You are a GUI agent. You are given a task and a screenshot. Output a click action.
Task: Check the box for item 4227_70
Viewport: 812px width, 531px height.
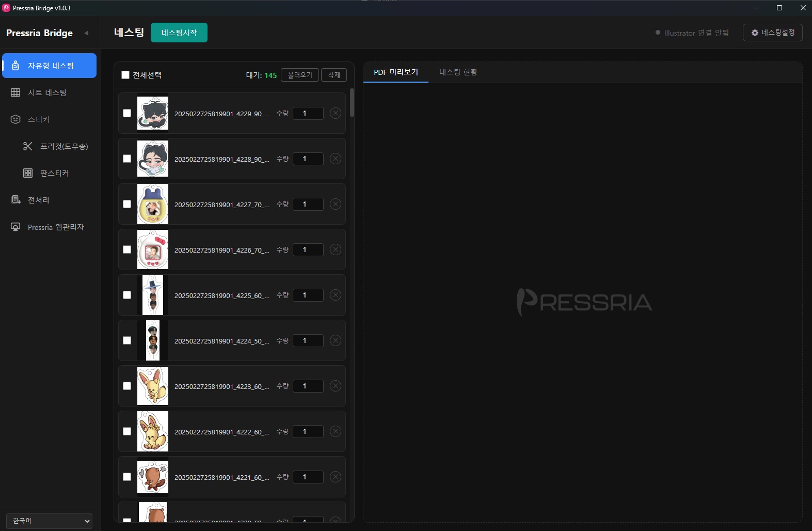coord(127,204)
